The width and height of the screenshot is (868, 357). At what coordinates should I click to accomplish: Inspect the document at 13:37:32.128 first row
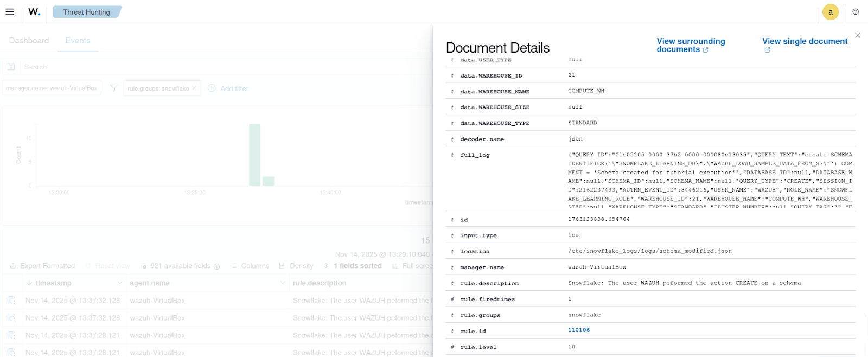coord(11,301)
